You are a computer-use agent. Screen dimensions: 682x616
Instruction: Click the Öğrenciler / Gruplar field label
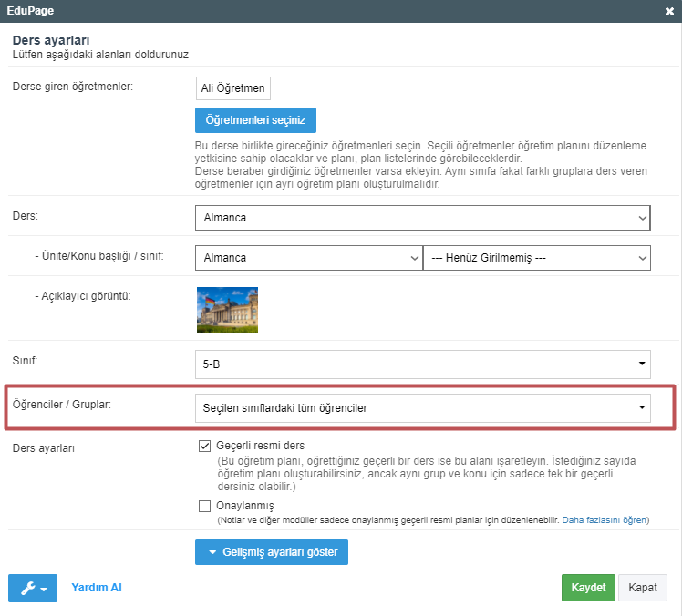(59, 403)
